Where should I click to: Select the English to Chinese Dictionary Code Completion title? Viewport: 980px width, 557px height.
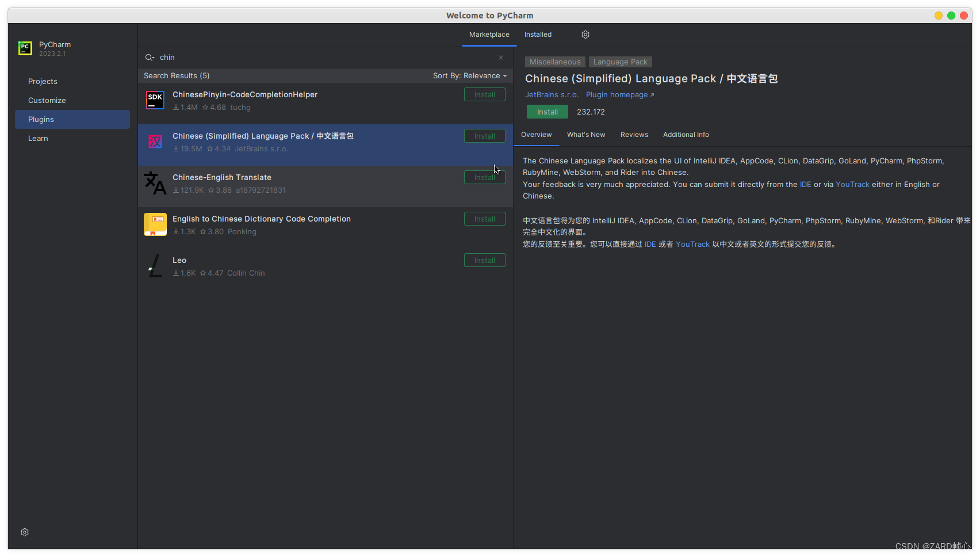point(262,219)
